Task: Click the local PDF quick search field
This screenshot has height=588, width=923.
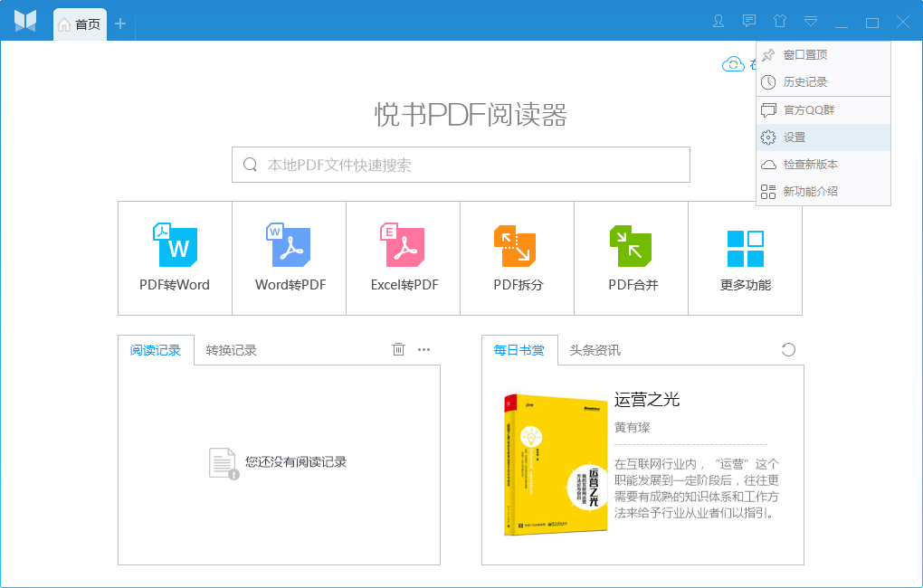Action: coord(461,165)
